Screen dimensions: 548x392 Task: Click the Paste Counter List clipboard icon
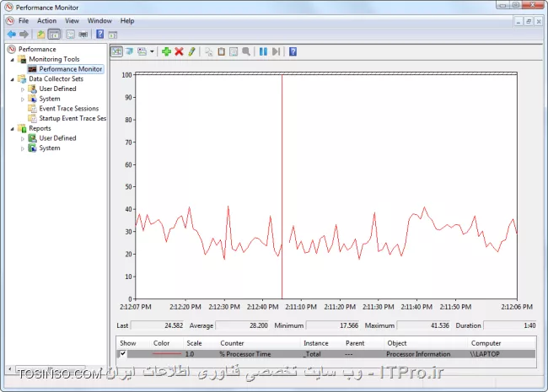[221, 51]
